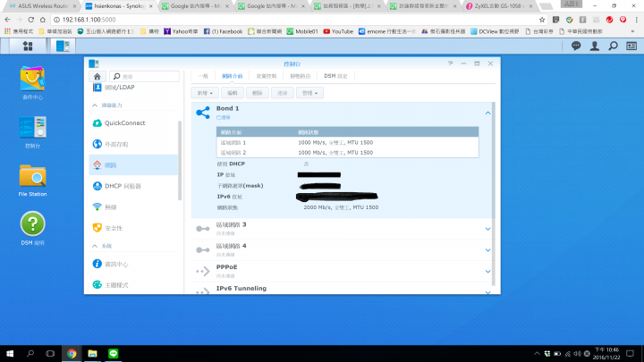Open LINE app from Windows taskbar
This screenshot has height=362, width=644.
tap(113, 354)
